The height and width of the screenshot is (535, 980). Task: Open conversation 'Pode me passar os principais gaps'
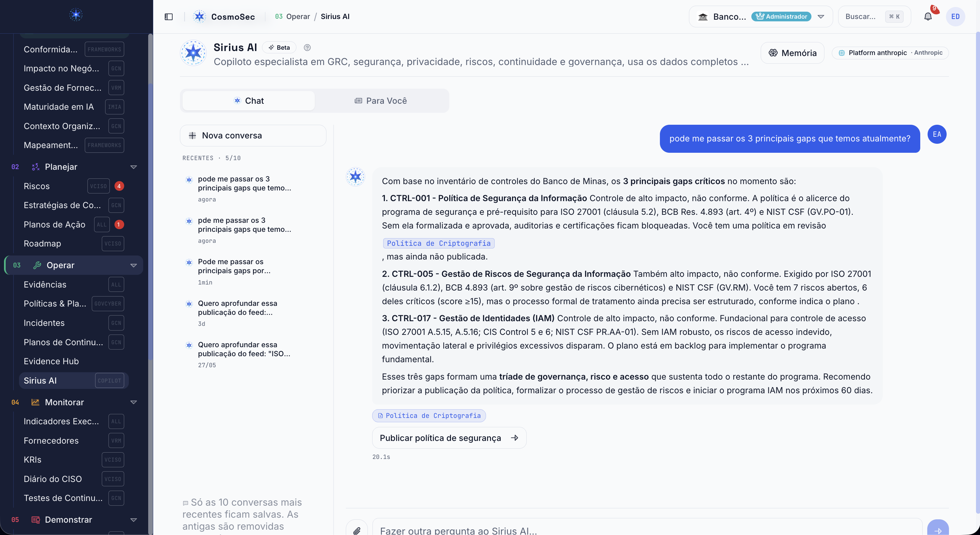click(x=253, y=272)
